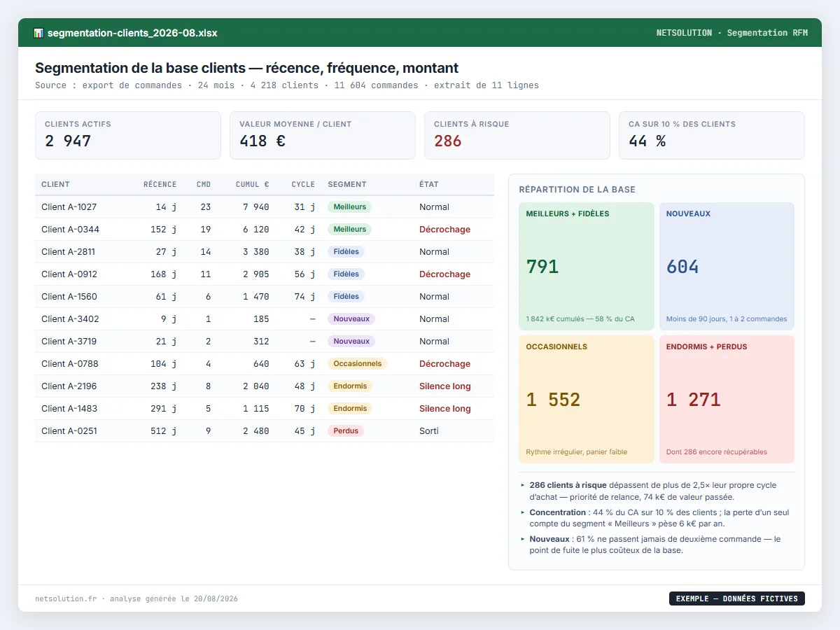
Task: Select the CA sur 10 % des clients card
Action: pos(712,136)
